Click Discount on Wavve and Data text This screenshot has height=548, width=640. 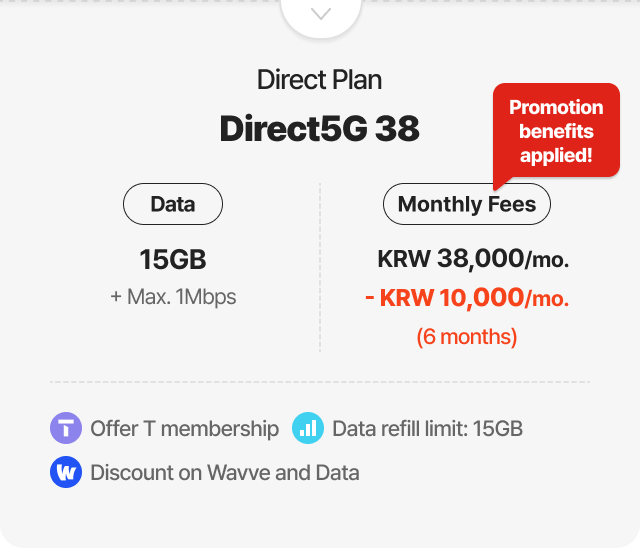pos(225,472)
